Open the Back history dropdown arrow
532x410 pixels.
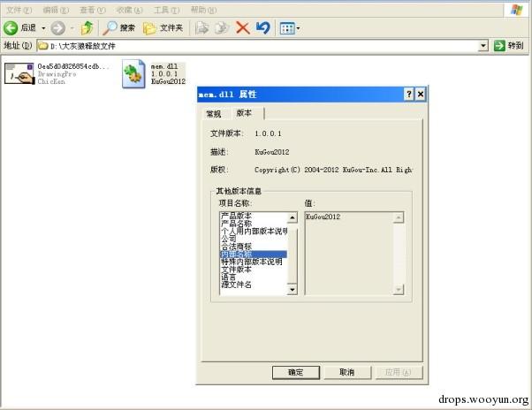coord(43,28)
